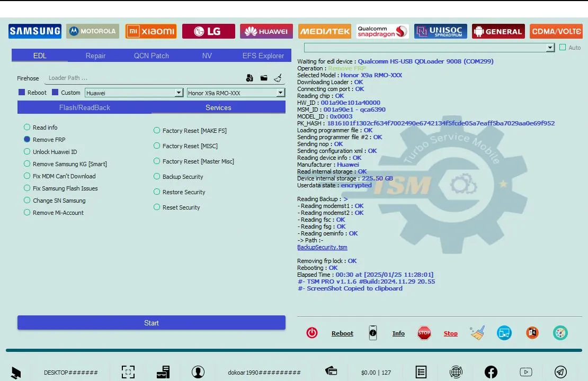Click the Firehose Loader Path field

[144, 78]
